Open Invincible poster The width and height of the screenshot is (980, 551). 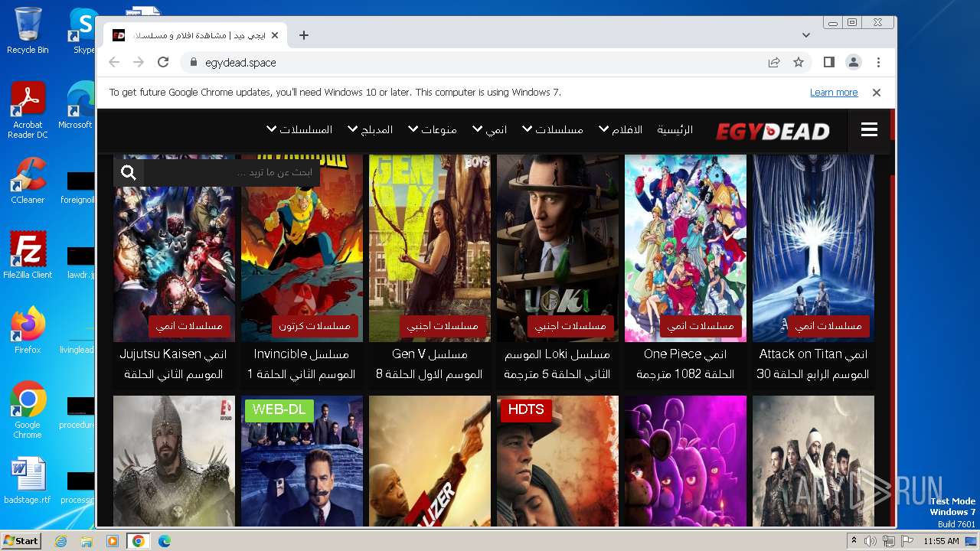coord(302,248)
